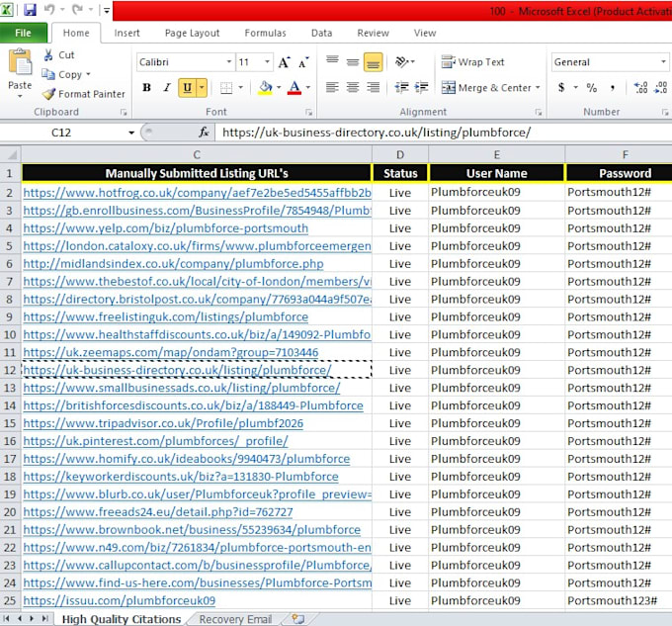Open the General number format dropdown
Viewport: 672px width, 626px height.
663,62
